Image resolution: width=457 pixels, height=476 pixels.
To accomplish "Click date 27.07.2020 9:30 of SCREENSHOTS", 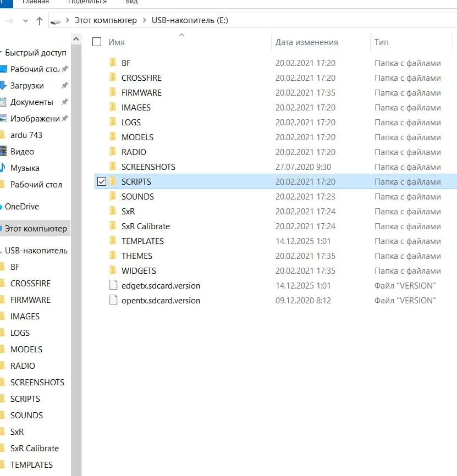I will (303, 167).
